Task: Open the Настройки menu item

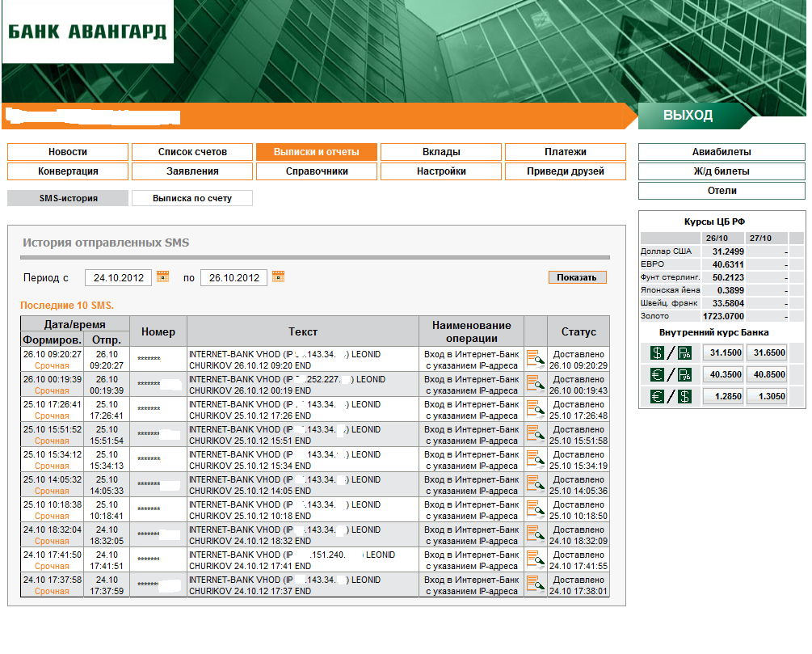Action: pyautogui.click(x=441, y=171)
